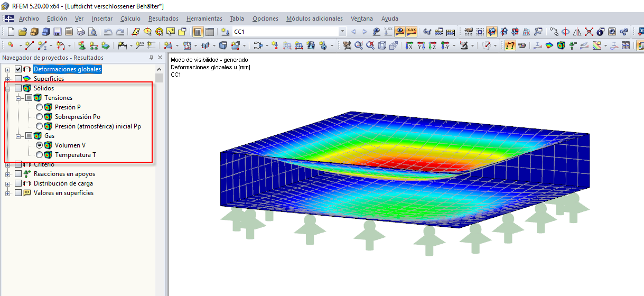Open the Ventana menu
Viewport: 644px width, 296px height.
click(362, 18)
